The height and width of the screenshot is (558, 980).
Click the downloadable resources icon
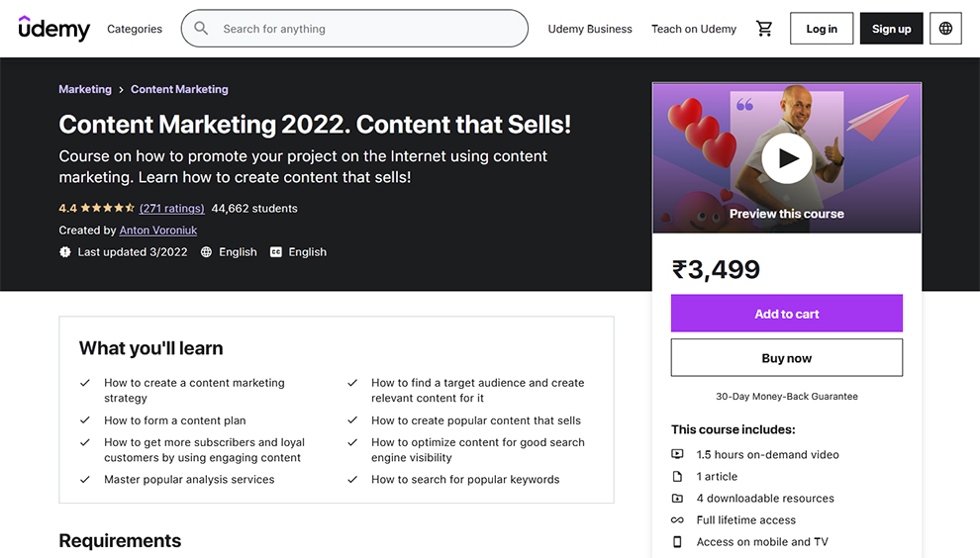[x=677, y=499]
